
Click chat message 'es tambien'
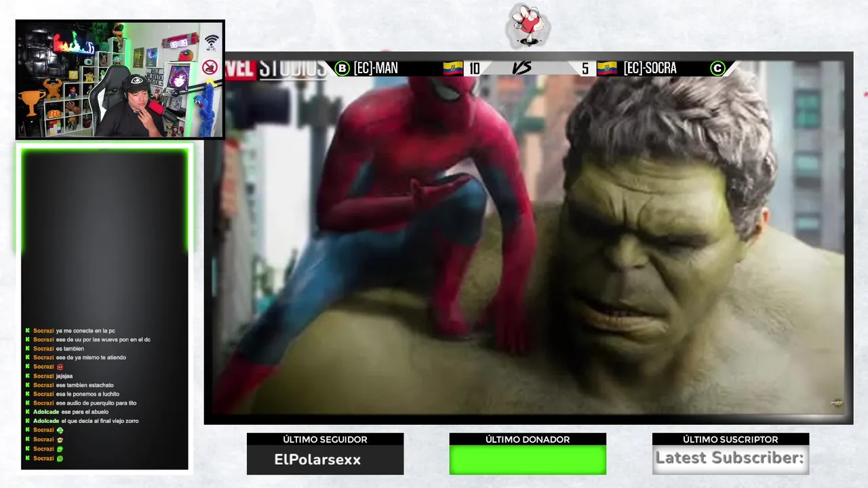coord(70,348)
